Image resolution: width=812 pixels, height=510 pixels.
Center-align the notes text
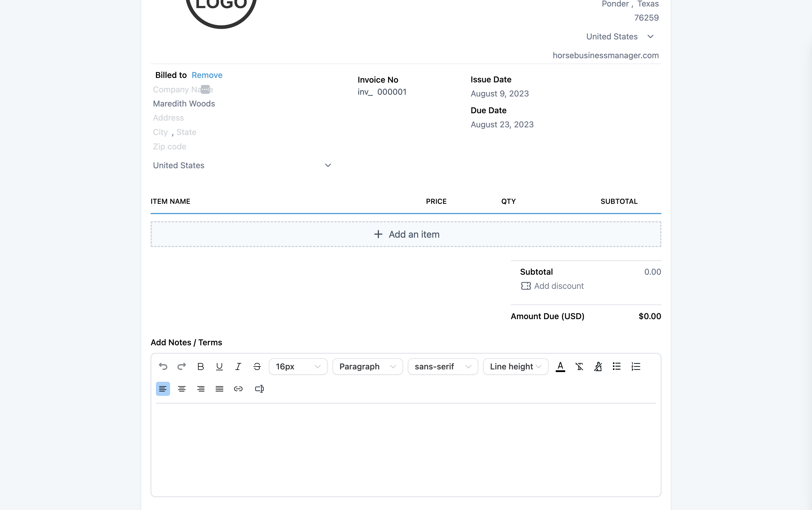182,389
